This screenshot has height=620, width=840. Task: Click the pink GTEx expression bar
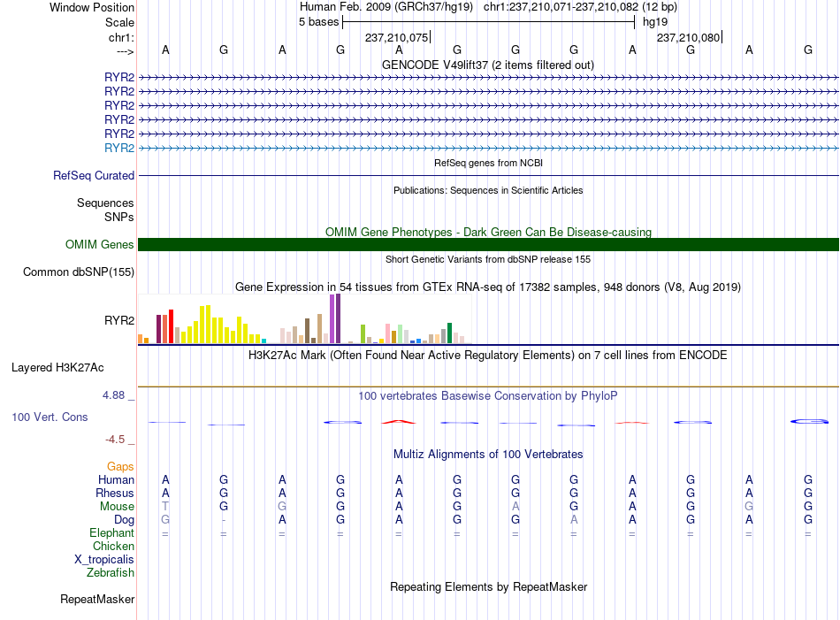388,333
